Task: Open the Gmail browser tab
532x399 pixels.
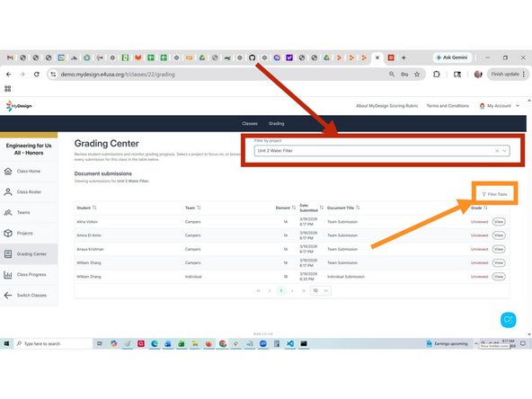Action: pyautogui.click(x=10, y=58)
